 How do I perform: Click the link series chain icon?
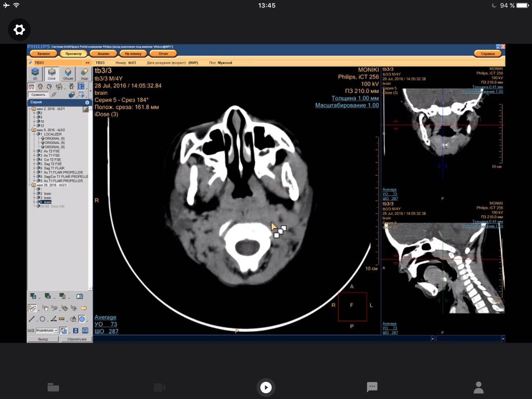coord(54,95)
